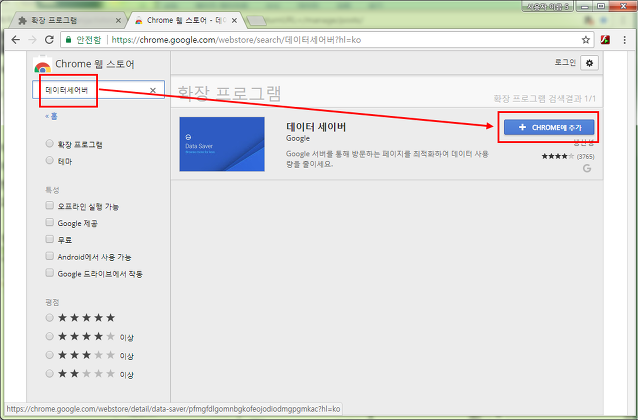Viewport: 640px width, 420px height.
Task: Click the Google publisher name
Action: [x=298, y=138]
